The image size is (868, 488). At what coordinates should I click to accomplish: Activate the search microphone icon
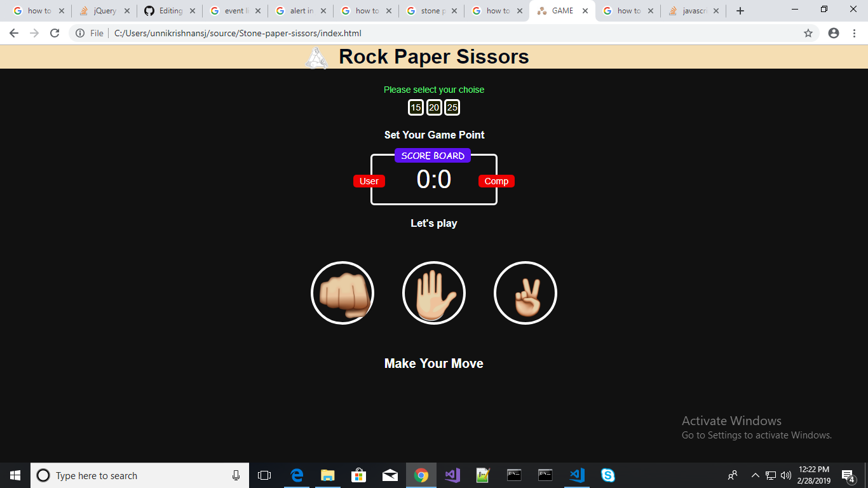click(236, 475)
